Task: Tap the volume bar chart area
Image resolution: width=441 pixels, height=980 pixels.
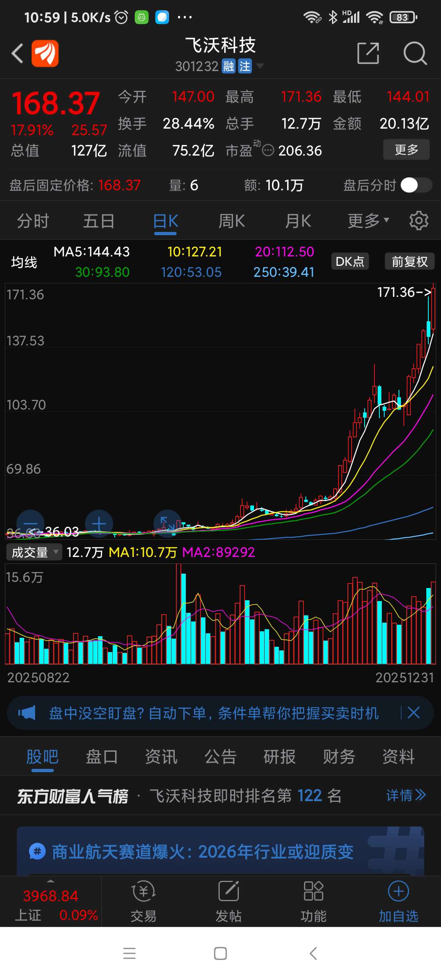Action: 220,614
